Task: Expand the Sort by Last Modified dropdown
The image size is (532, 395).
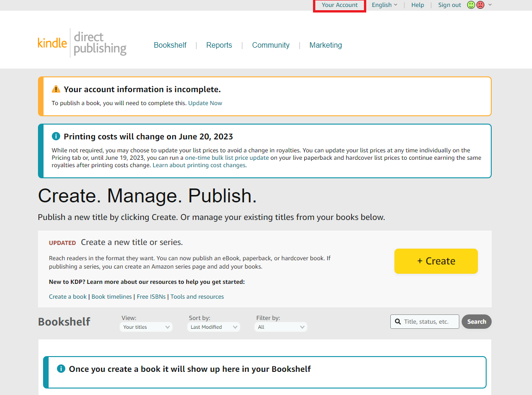Action: pos(213,327)
